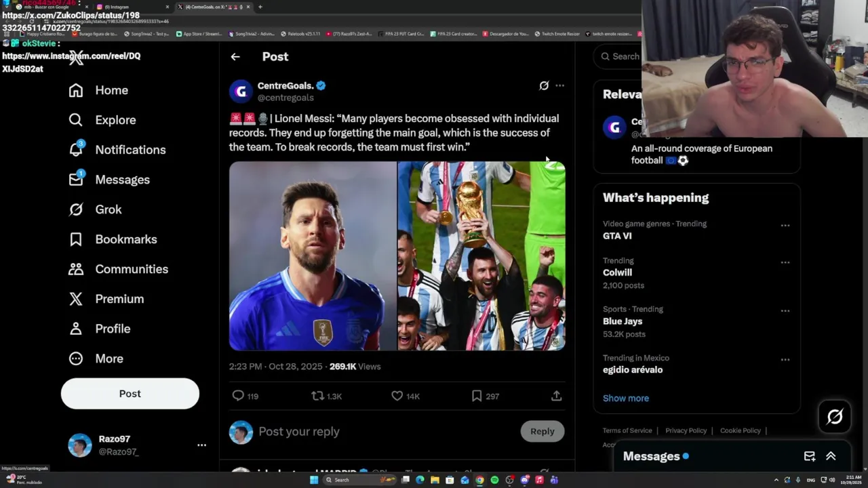Open a new browser tab
The width and height of the screenshot is (868, 488).
(260, 7)
